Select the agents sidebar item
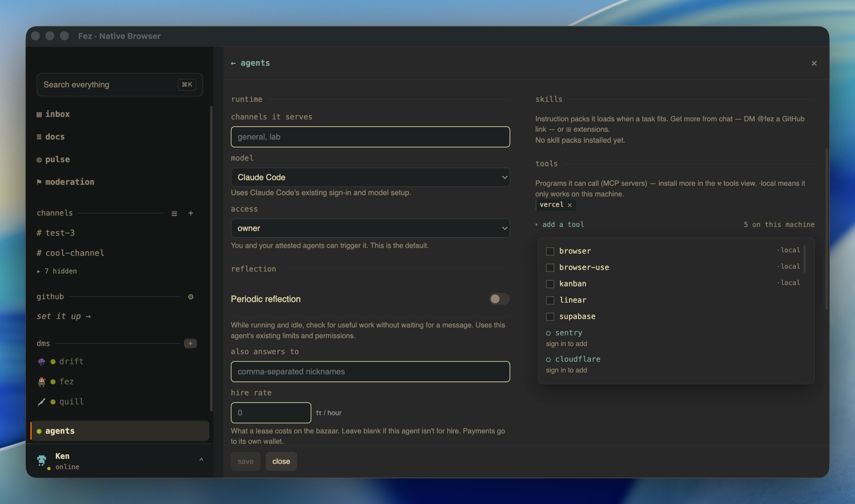The image size is (855, 504). coord(120,431)
